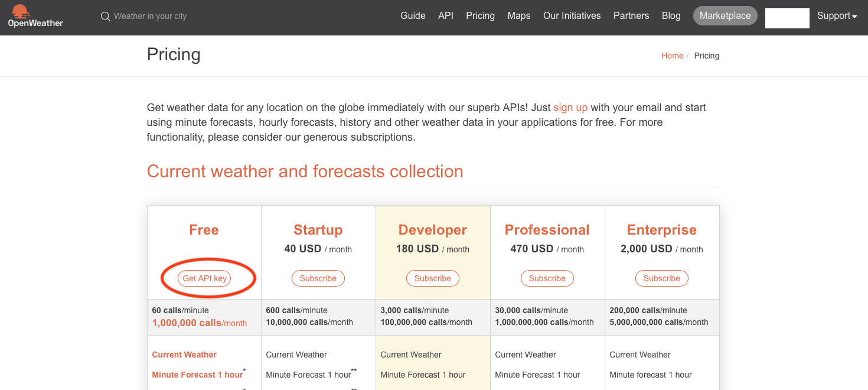Click '470 USD / month' price
Viewport: 868px width, 390px height.
[547, 249]
